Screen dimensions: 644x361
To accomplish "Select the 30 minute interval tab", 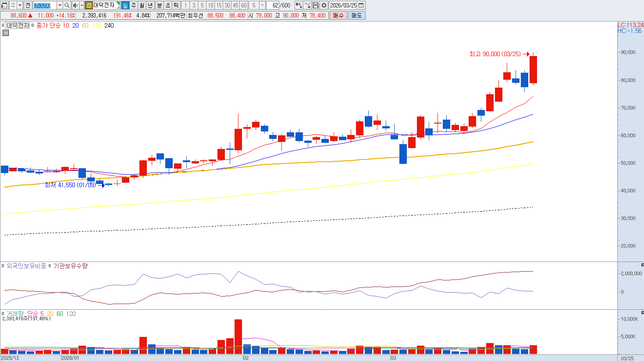I will tap(227, 5).
